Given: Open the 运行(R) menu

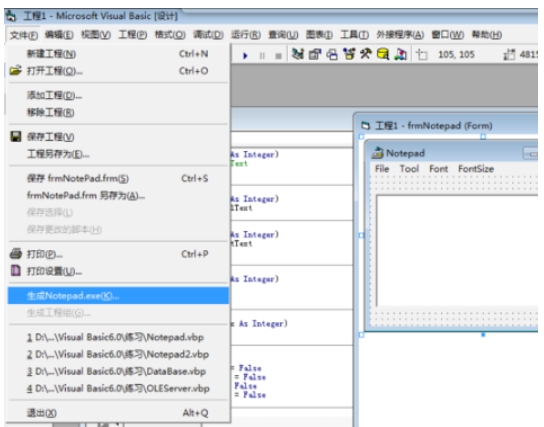Looking at the screenshot, I should coord(246,35).
